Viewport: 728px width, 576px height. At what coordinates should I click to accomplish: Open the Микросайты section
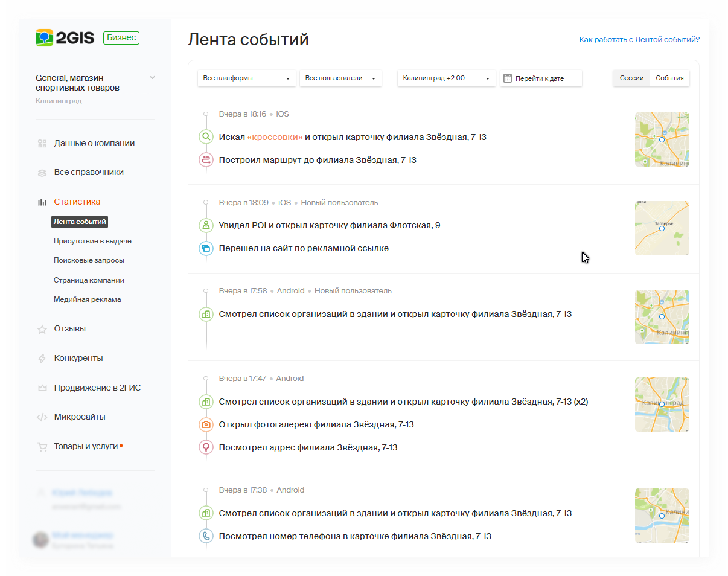[x=80, y=417]
